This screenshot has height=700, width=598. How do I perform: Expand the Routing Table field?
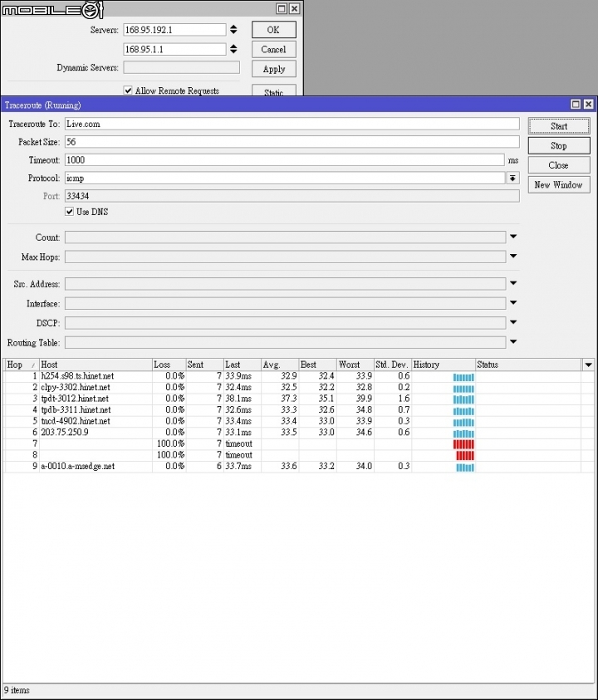[513, 342]
